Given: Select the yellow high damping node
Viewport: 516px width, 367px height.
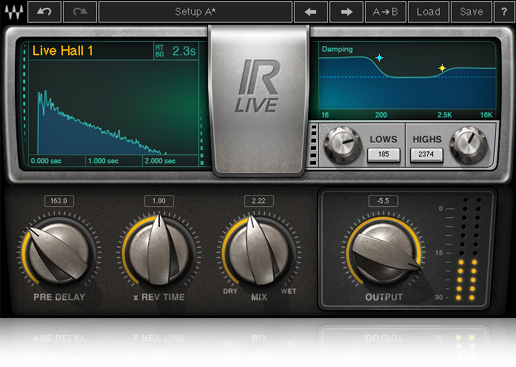Looking at the screenshot, I should pos(442,68).
